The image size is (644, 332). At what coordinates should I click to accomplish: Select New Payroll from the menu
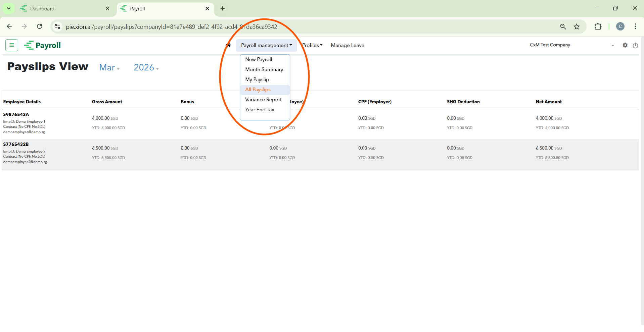click(259, 59)
